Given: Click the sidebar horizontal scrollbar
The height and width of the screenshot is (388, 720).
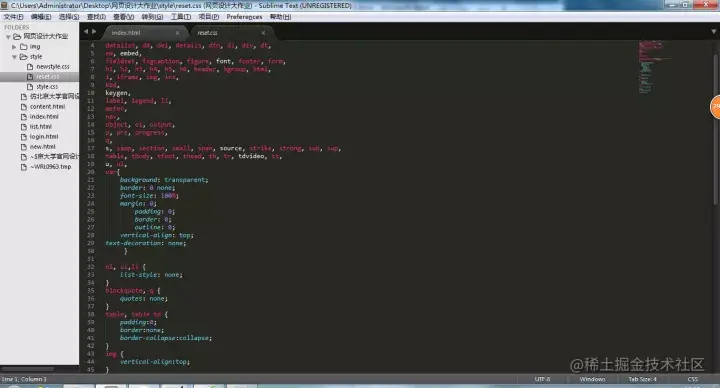Looking at the screenshot, I should tap(28, 369).
